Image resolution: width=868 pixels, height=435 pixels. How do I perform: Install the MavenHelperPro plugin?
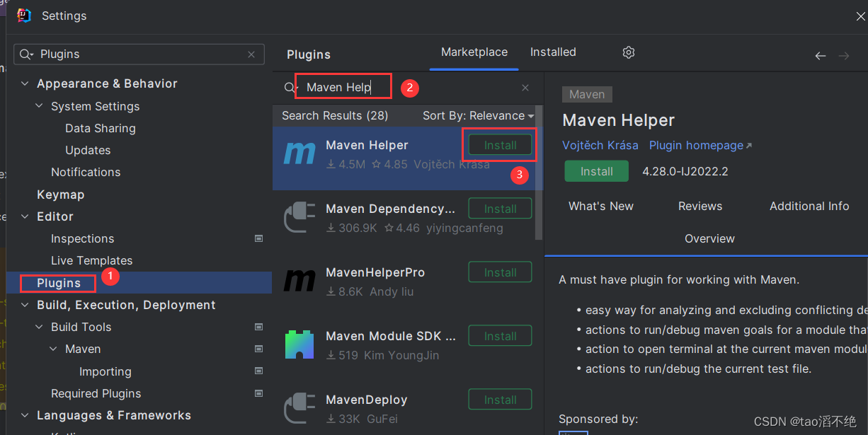pos(500,272)
